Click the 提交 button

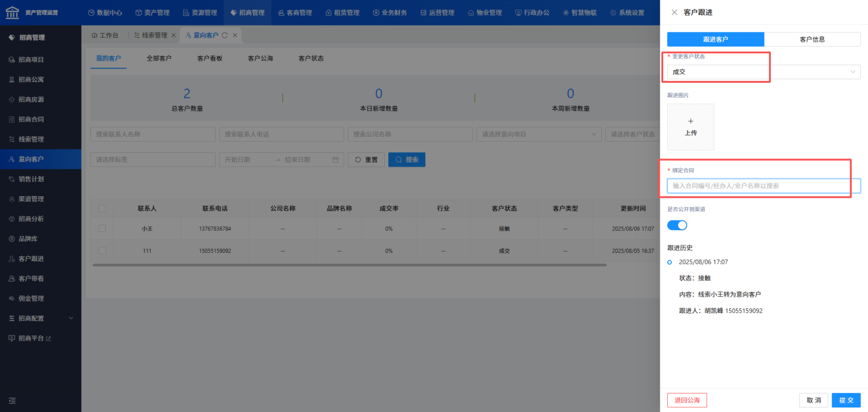pyautogui.click(x=846, y=400)
